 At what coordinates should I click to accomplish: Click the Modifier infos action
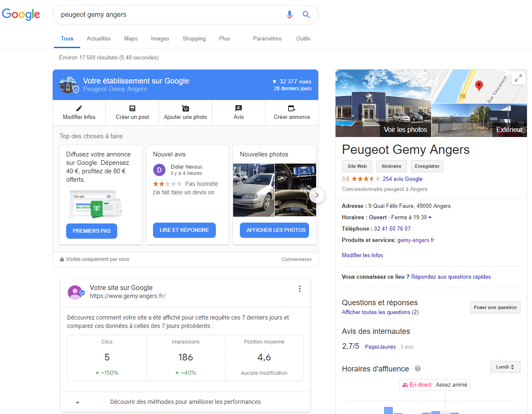pos(79,113)
